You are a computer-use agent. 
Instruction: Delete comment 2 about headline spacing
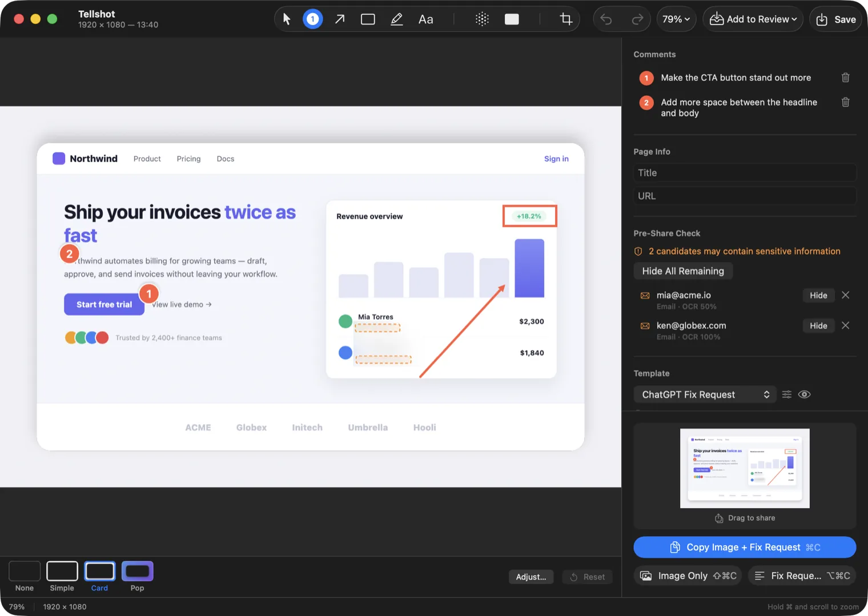click(x=846, y=102)
